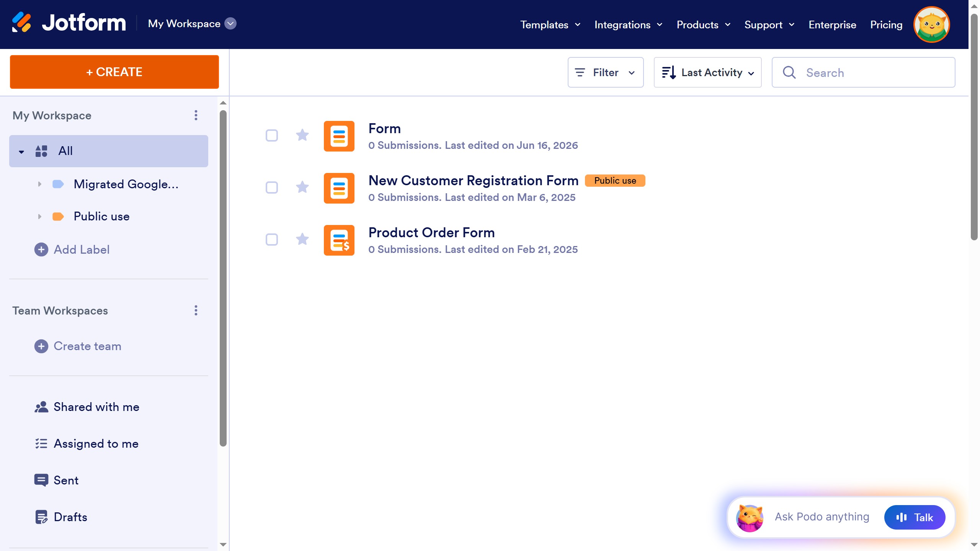Click the Ask Podo anything input
Screen dimensions: 980x551
pos(822,517)
